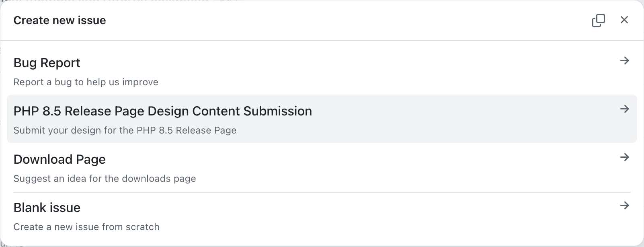The image size is (644, 247).
Task: Click the open-in-new-window icon in dialog header
Action: coord(598,20)
